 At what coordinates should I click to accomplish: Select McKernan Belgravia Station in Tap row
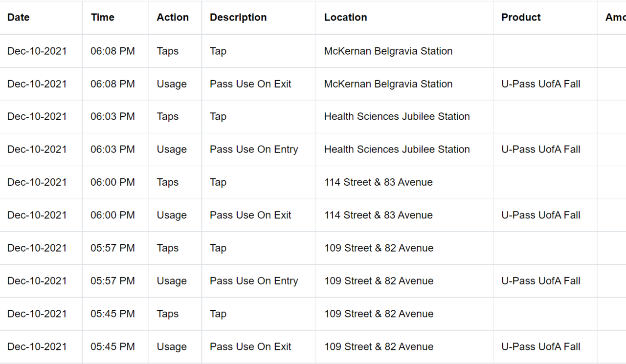click(x=388, y=51)
